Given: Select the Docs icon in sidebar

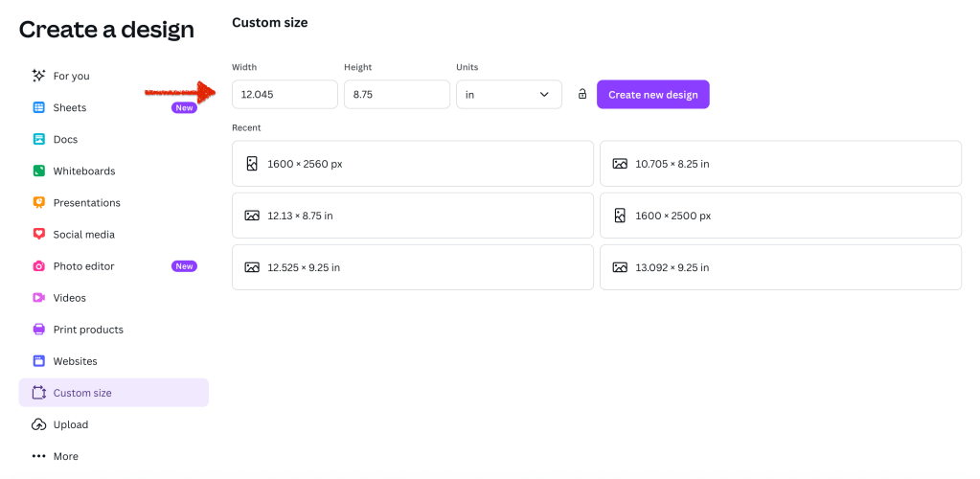Looking at the screenshot, I should pos(39,139).
